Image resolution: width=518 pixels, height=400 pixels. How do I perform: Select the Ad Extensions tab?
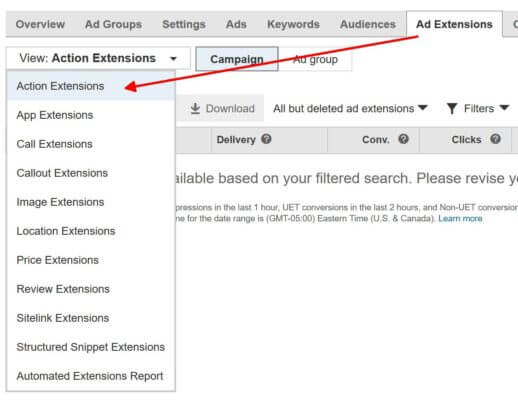click(x=454, y=24)
